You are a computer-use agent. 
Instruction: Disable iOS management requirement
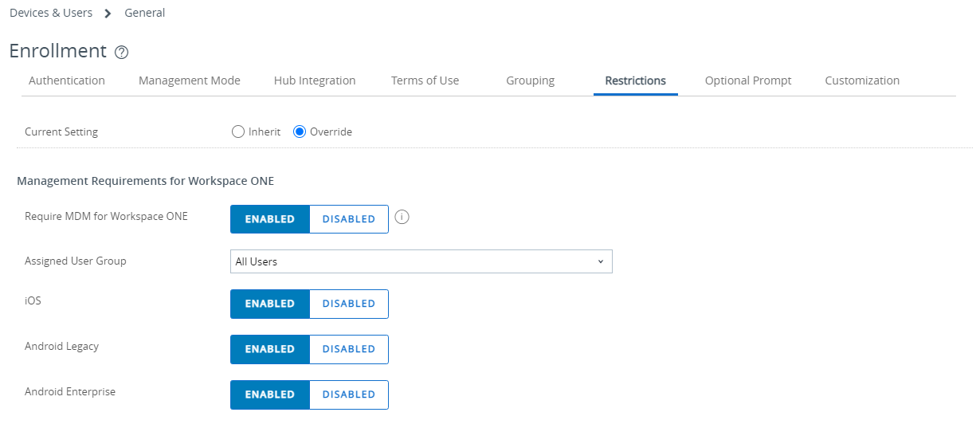point(349,304)
